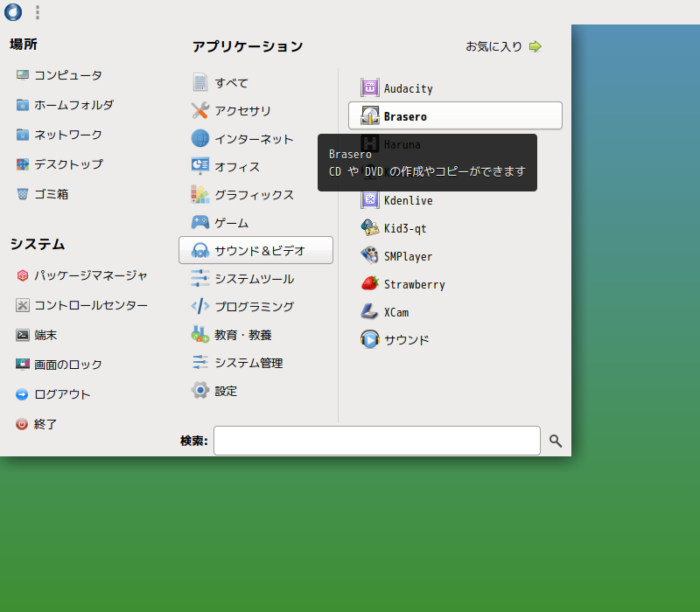Image resolution: width=700 pixels, height=612 pixels.
Task: Select オフィス category
Action: click(x=255, y=166)
